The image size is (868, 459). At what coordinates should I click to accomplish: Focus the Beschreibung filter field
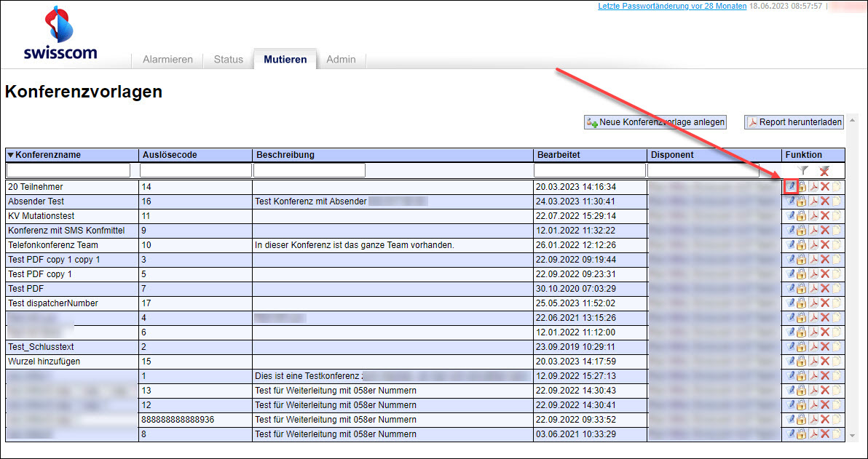tap(309, 170)
